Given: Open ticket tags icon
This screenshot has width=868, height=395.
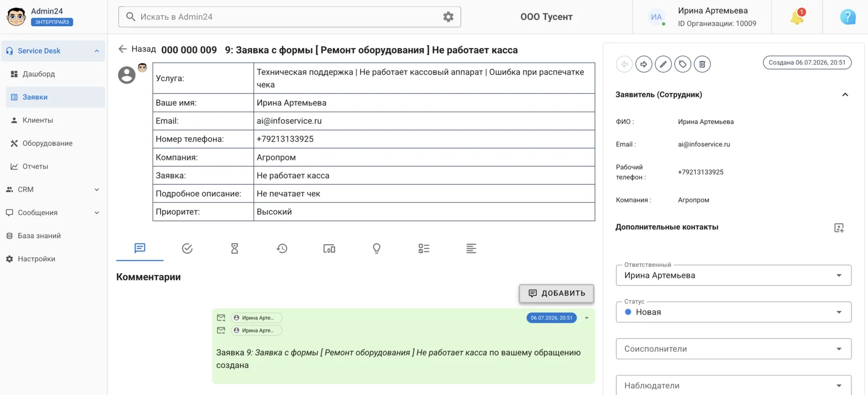Looking at the screenshot, I should pos(683,64).
